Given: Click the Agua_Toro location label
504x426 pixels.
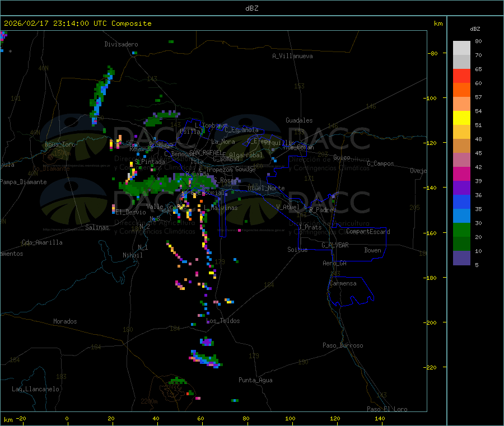Looking at the screenshot, I should click(x=60, y=144).
